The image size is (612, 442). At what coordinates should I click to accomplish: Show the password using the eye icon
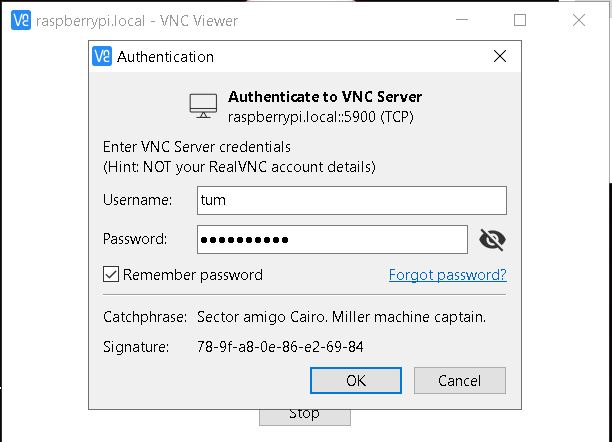(492, 239)
